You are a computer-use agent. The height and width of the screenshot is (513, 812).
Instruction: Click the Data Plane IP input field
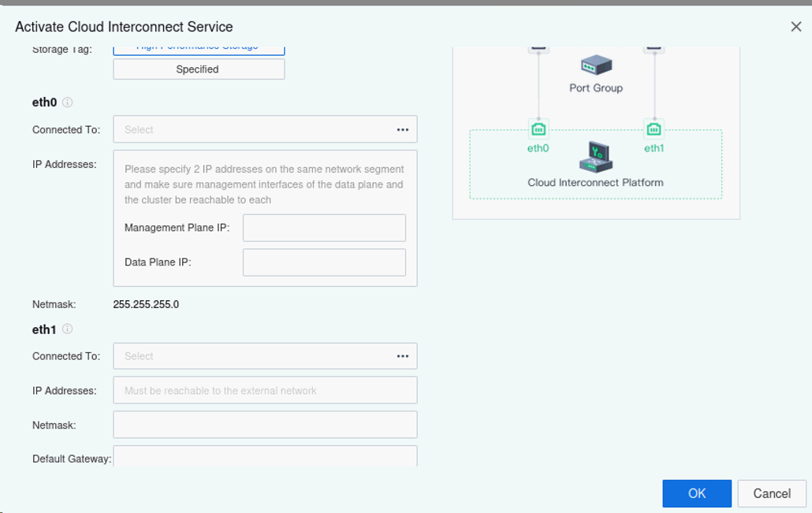click(325, 262)
